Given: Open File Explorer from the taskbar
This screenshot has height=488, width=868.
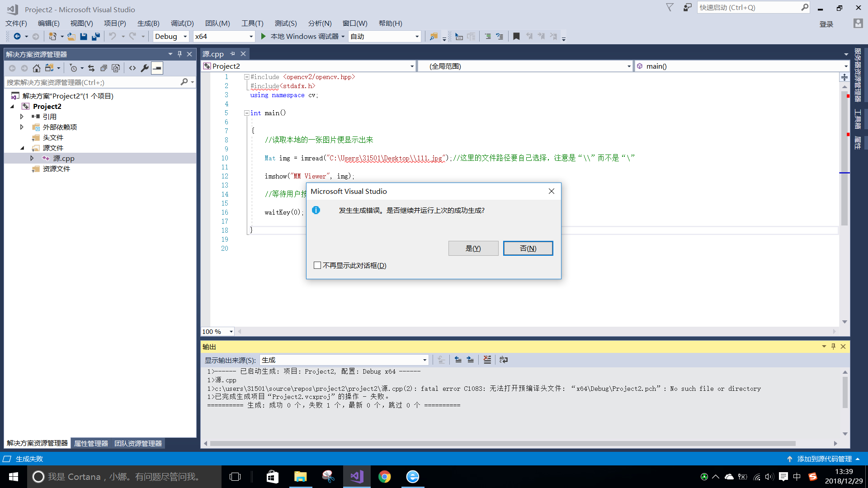Looking at the screenshot, I should 300,477.
